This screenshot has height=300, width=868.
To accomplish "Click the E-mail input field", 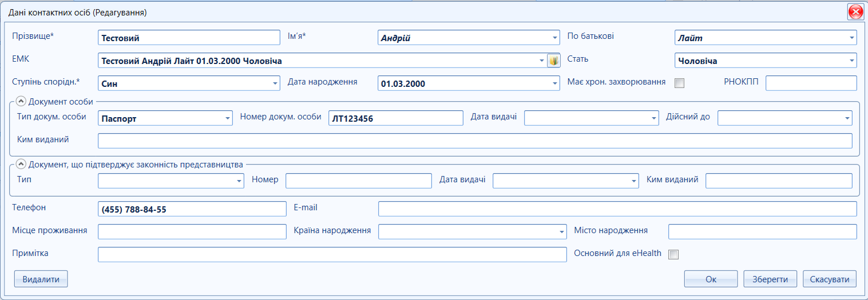I will [x=617, y=209].
